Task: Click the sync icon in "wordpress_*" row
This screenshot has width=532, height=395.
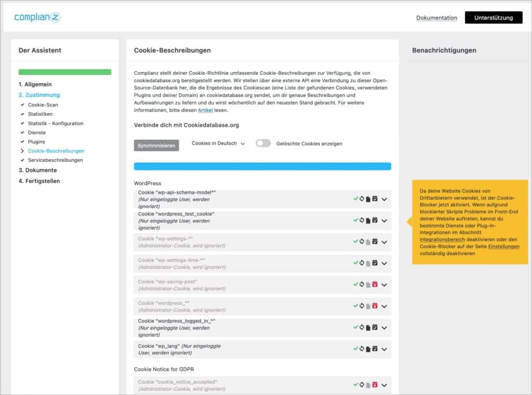Action: pyautogui.click(x=362, y=306)
